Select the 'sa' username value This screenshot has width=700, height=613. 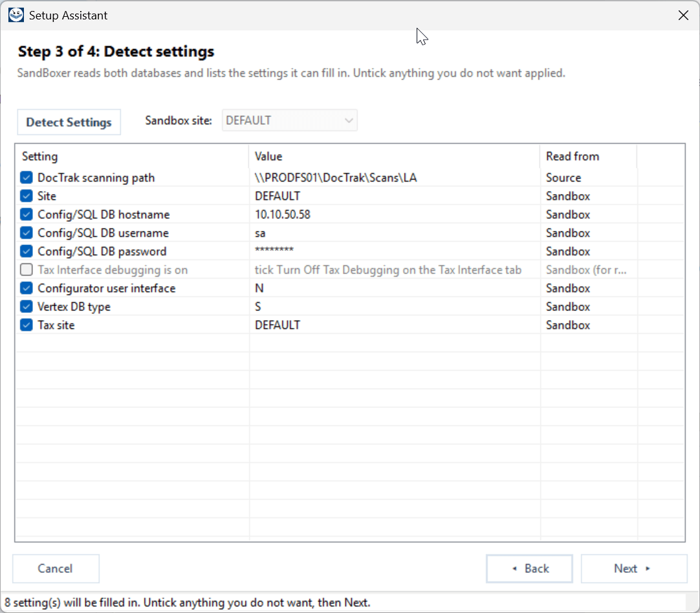(260, 233)
